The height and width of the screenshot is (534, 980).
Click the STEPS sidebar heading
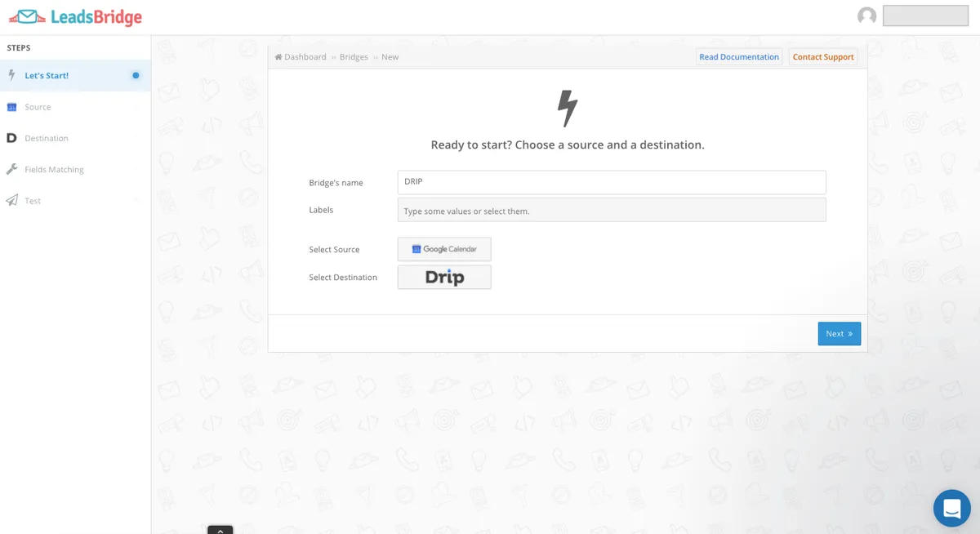pos(19,48)
